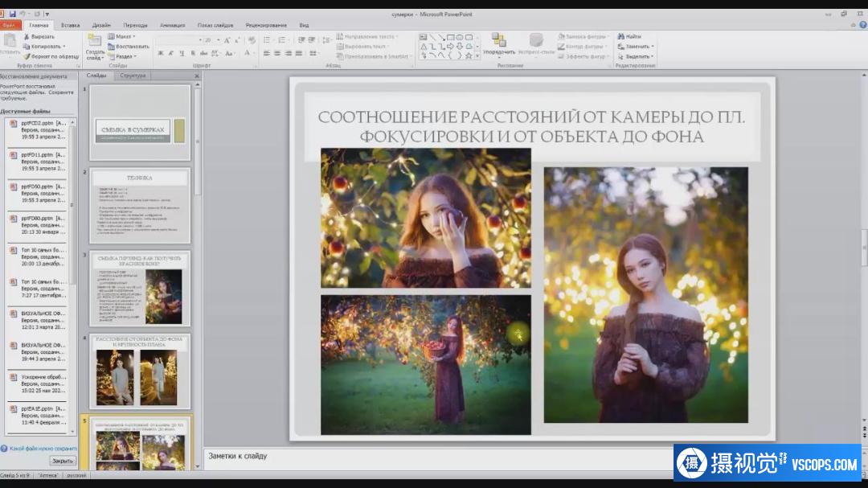
Task: Click the Заметки к слайду notes field
Action: tap(439, 458)
